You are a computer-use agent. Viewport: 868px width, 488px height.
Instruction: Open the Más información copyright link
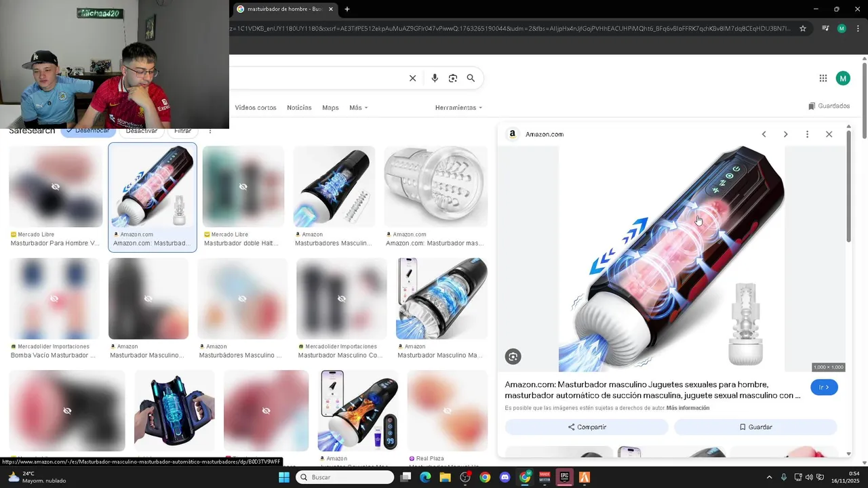pyautogui.click(x=688, y=408)
